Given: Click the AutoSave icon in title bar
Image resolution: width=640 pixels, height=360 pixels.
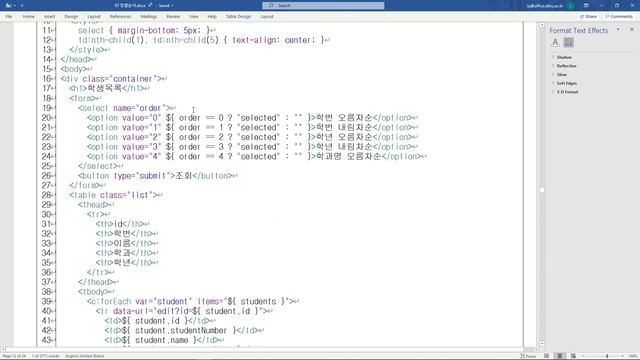Looking at the screenshot, I should tap(9, 6).
